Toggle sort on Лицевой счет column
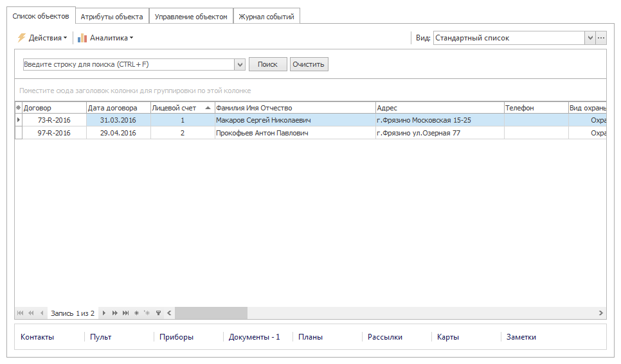Viewport: 621px width, 364px height. click(x=183, y=108)
